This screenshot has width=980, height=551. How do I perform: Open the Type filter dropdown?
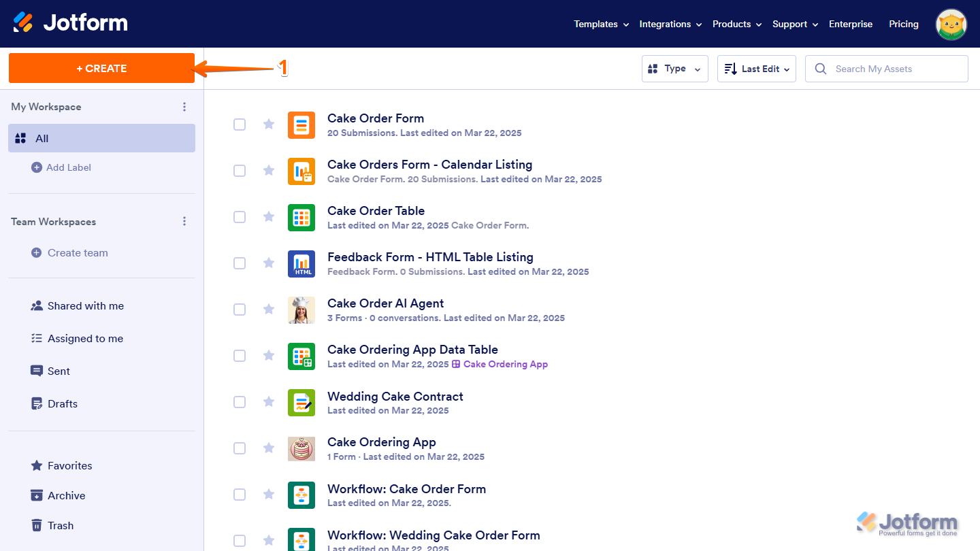(674, 68)
